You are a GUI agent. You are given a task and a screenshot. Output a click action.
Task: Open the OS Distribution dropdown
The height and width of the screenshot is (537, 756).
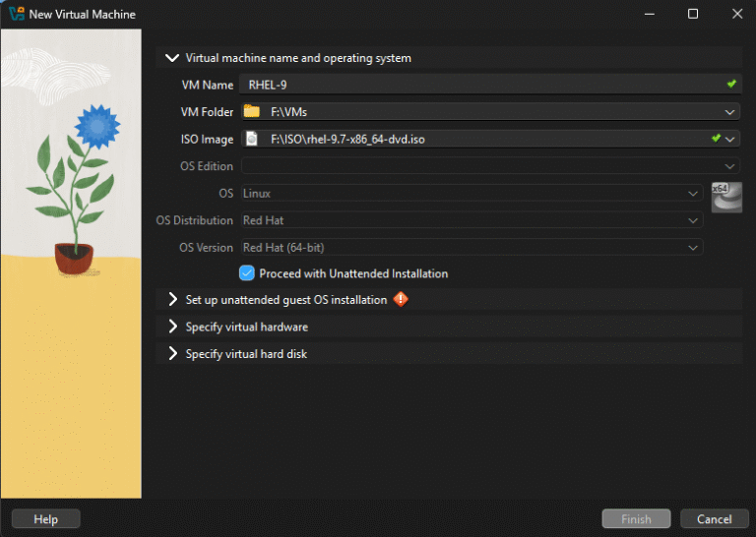(x=694, y=220)
